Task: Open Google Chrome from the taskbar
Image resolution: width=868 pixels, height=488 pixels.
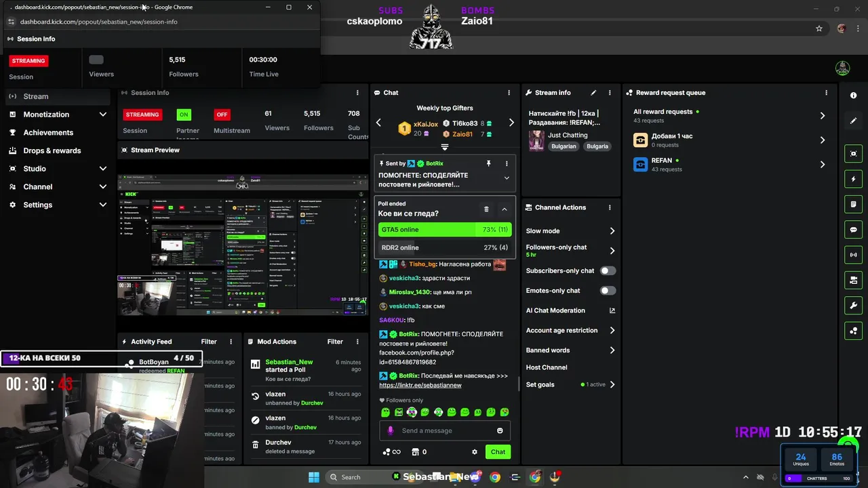Action: tap(495, 477)
